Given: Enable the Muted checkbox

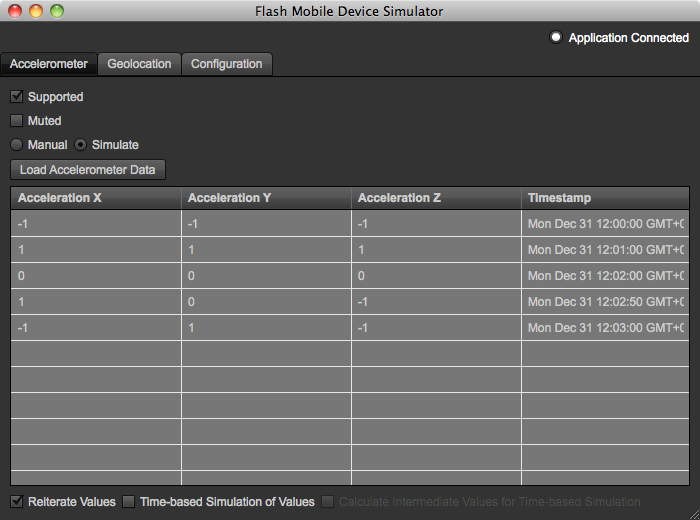Looking at the screenshot, I should [17, 121].
